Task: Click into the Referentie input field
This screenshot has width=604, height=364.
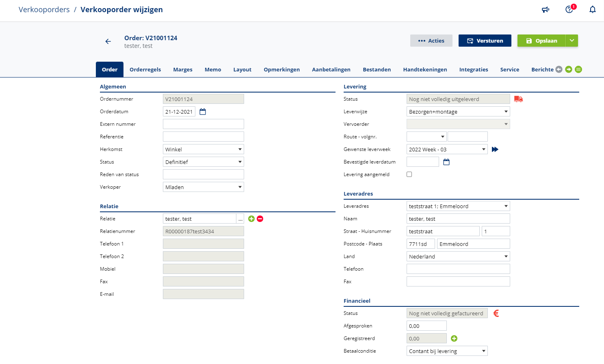Action: pyautogui.click(x=203, y=137)
